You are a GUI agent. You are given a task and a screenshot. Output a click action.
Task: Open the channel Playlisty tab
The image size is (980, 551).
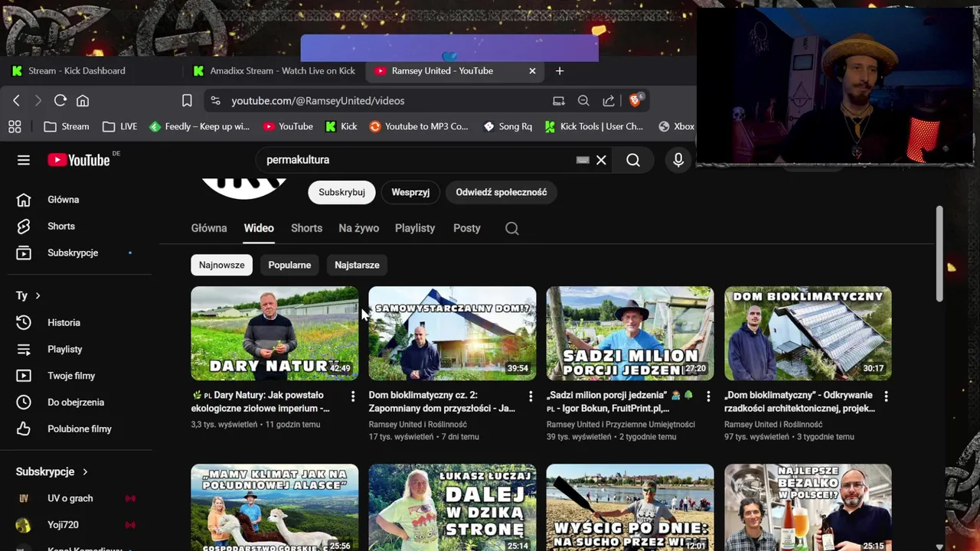(x=415, y=228)
